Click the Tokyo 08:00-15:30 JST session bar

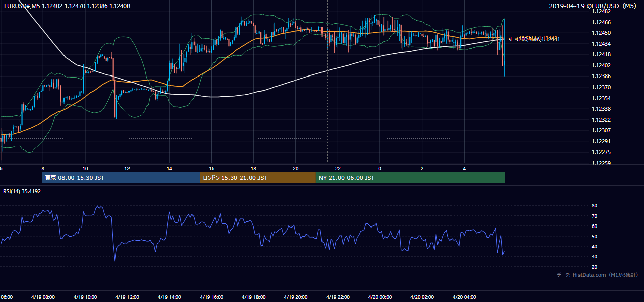(121, 178)
